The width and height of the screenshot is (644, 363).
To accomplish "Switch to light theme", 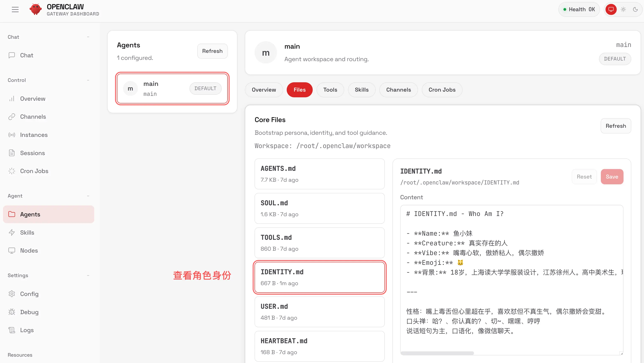I will point(623,10).
